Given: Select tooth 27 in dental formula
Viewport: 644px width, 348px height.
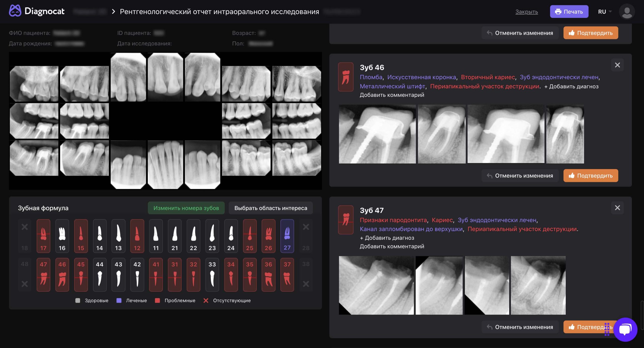Looking at the screenshot, I should [287, 236].
